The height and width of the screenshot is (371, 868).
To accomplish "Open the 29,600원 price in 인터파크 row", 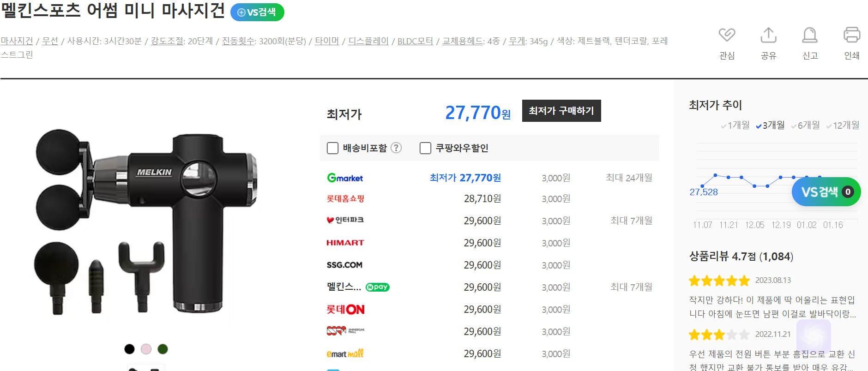I will [x=482, y=221].
